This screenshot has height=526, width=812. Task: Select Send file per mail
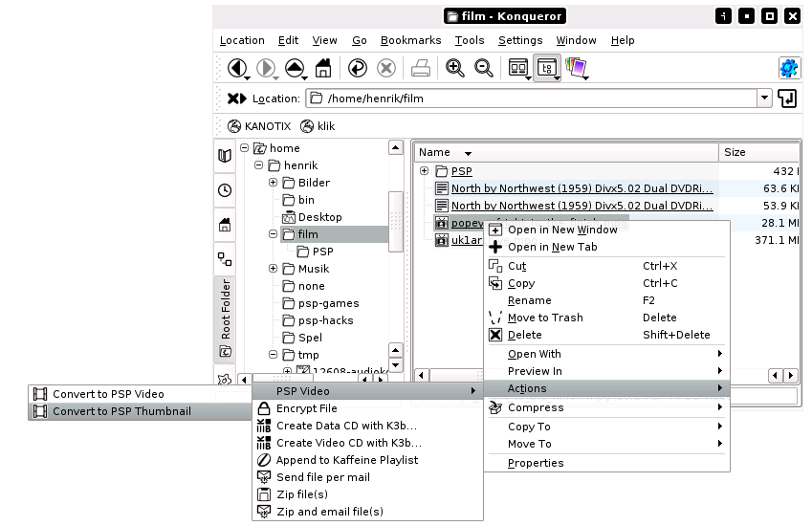click(x=367, y=477)
